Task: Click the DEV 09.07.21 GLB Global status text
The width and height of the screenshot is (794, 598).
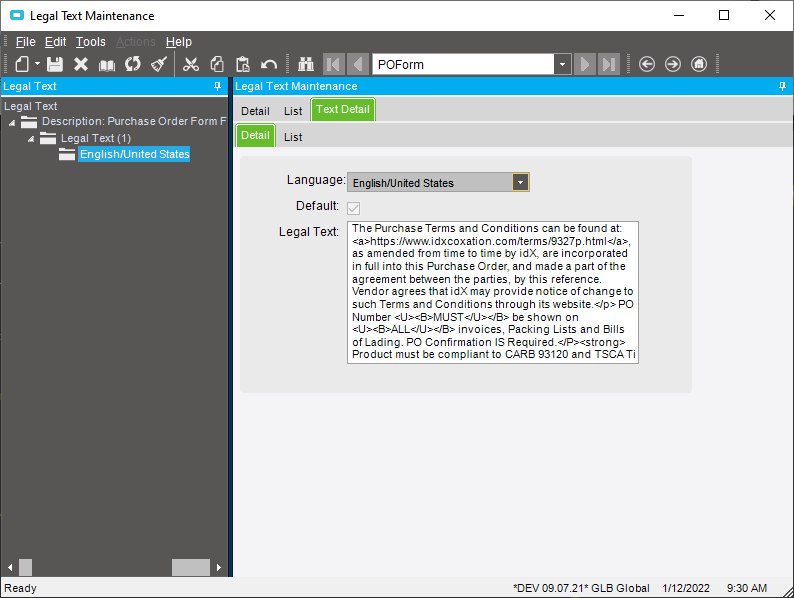Action: pos(581,588)
